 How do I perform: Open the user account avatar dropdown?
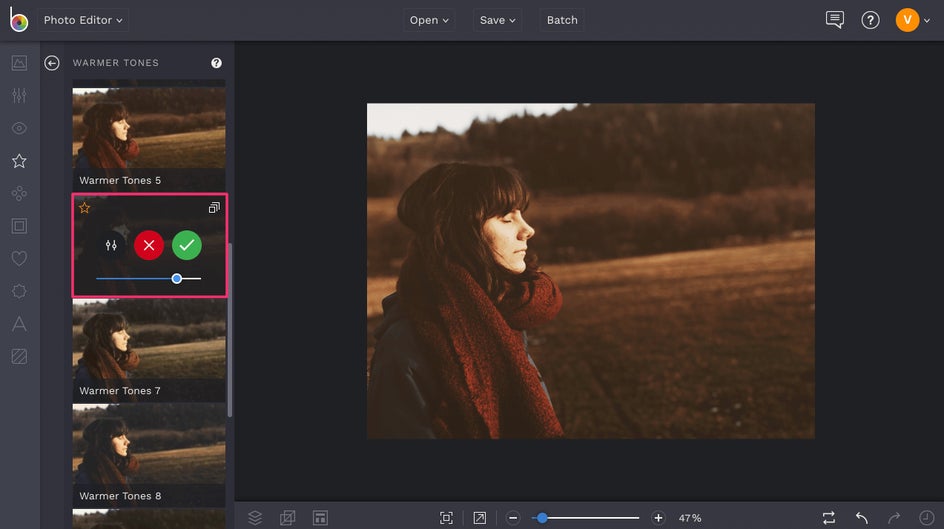coord(908,20)
